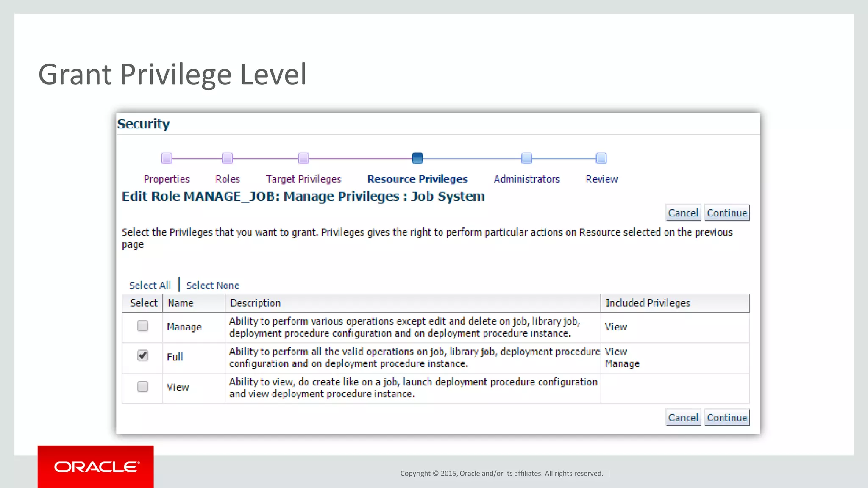Click the Target Privileges step node

click(x=303, y=158)
